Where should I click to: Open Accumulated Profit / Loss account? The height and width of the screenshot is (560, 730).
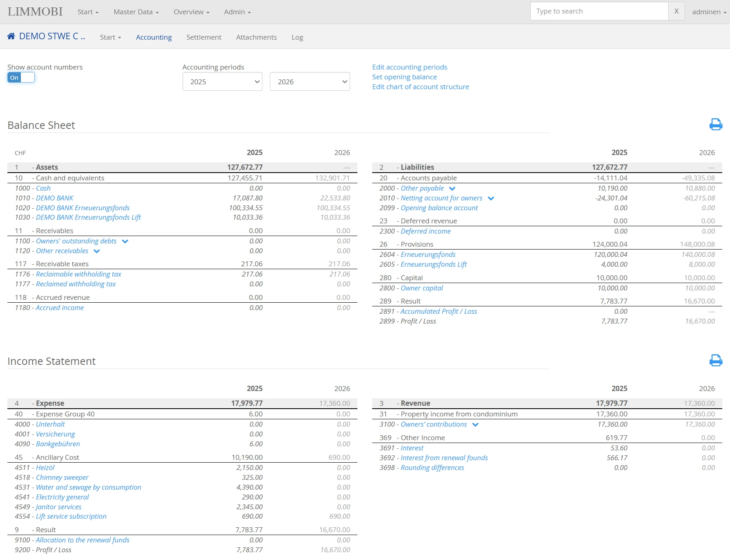tap(439, 311)
